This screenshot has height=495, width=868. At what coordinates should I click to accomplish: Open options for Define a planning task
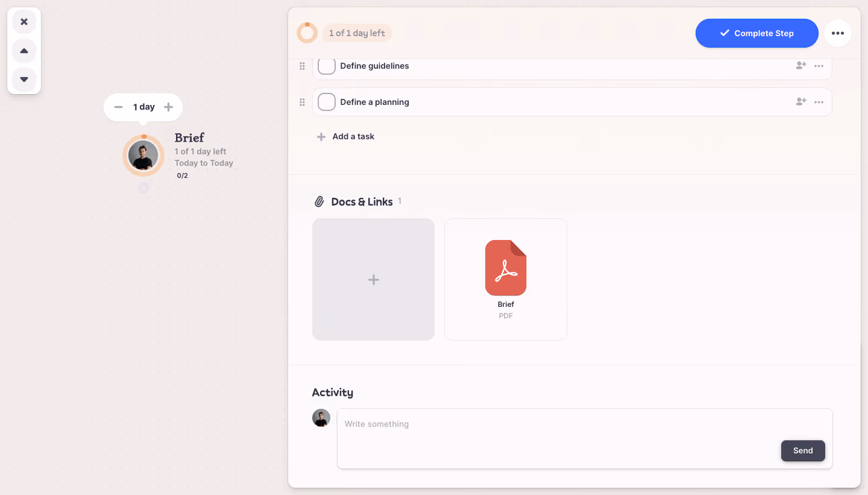click(819, 102)
